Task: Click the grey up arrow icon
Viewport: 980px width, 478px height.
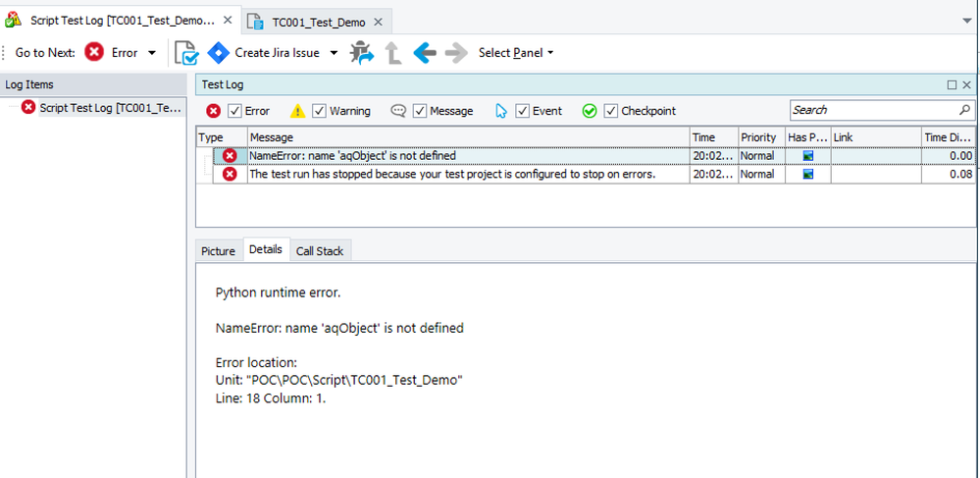Action: point(393,53)
